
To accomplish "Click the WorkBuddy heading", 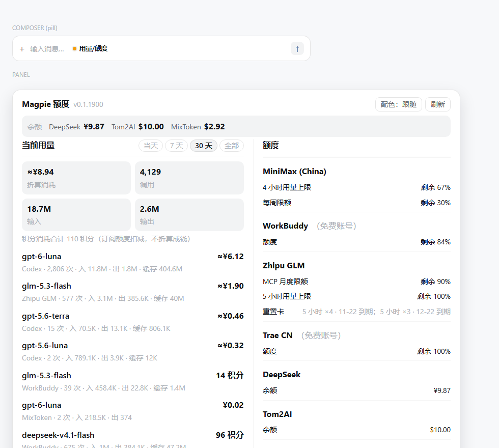I will click(286, 226).
